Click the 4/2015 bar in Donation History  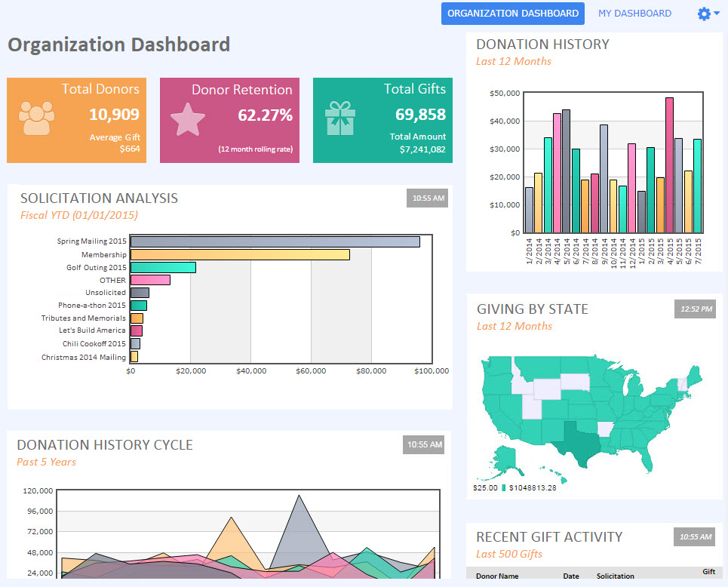click(x=669, y=164)
